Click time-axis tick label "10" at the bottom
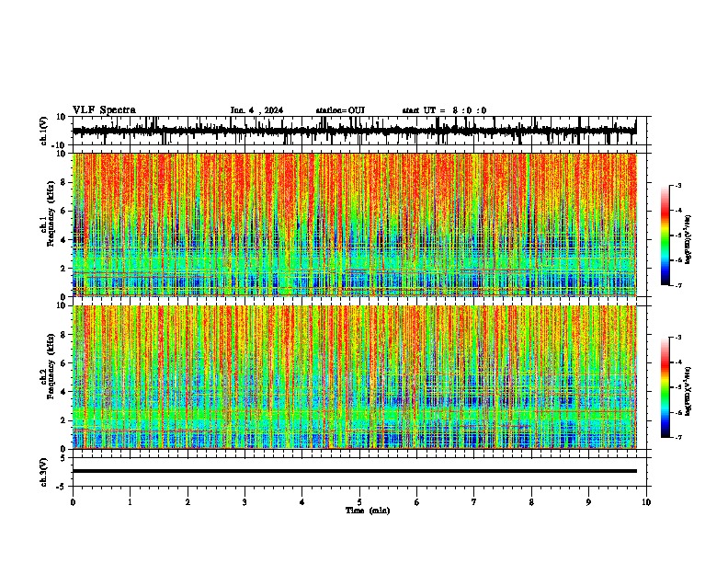Screen dimensions: 728x563 [x=646, y=502]
